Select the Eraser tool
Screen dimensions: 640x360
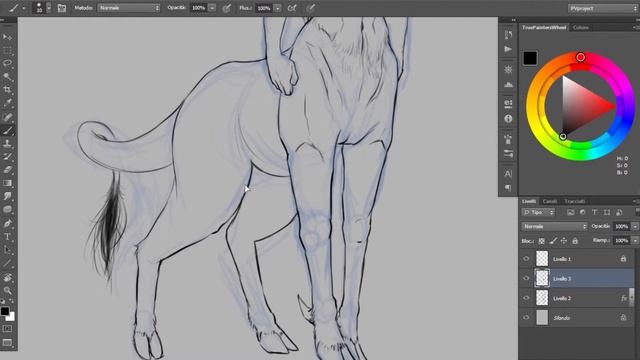(x=7, y=169)
